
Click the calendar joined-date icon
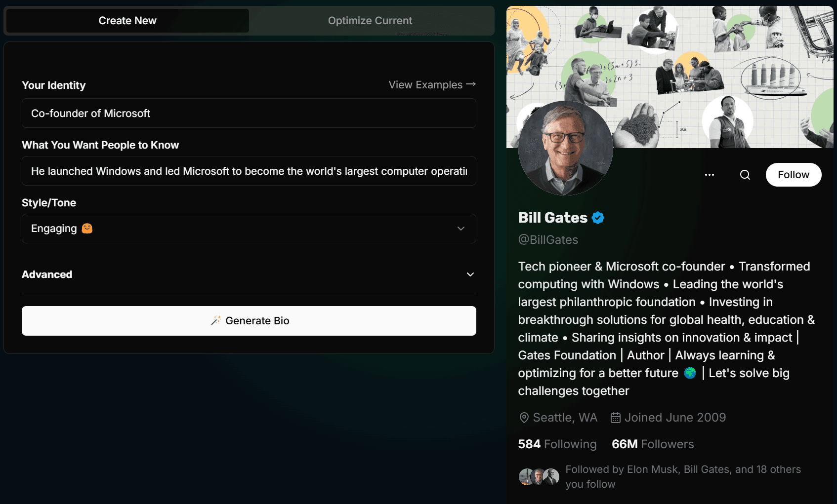[616, 418]
